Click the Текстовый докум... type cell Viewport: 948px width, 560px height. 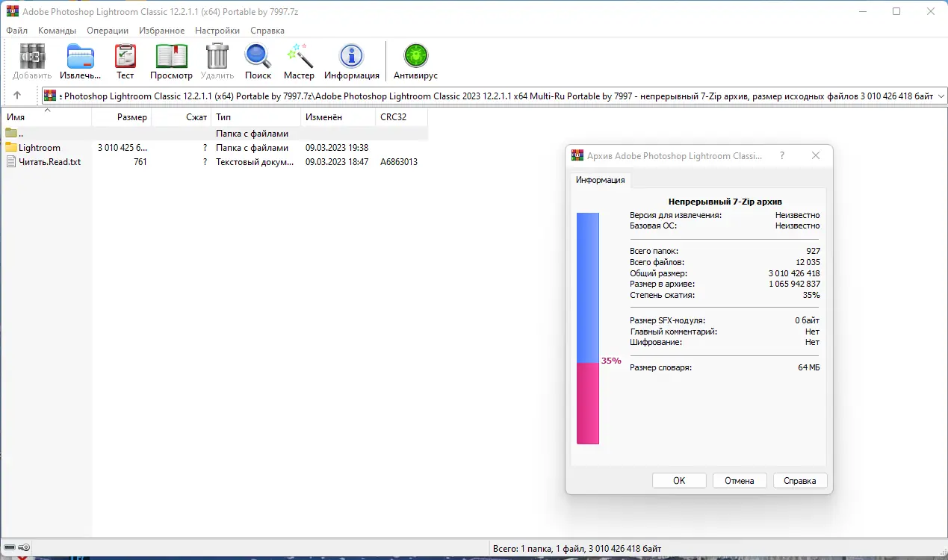click(255, 161)
